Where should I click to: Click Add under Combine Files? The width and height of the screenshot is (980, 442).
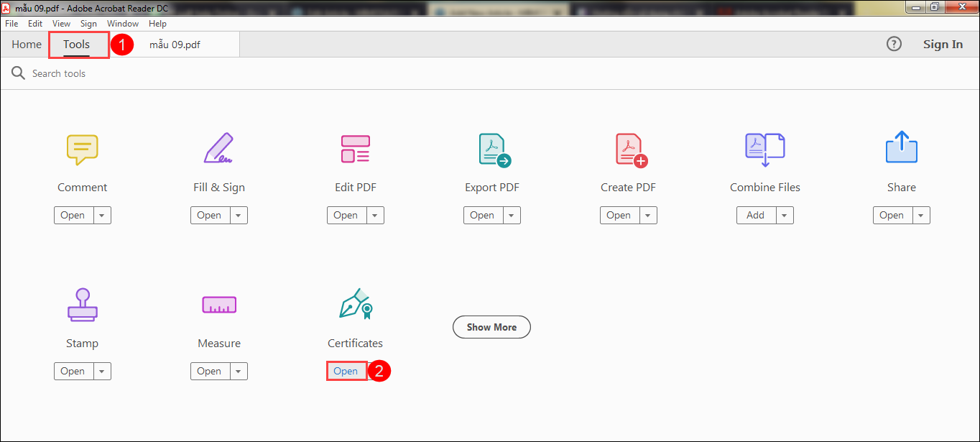(756, 215)
